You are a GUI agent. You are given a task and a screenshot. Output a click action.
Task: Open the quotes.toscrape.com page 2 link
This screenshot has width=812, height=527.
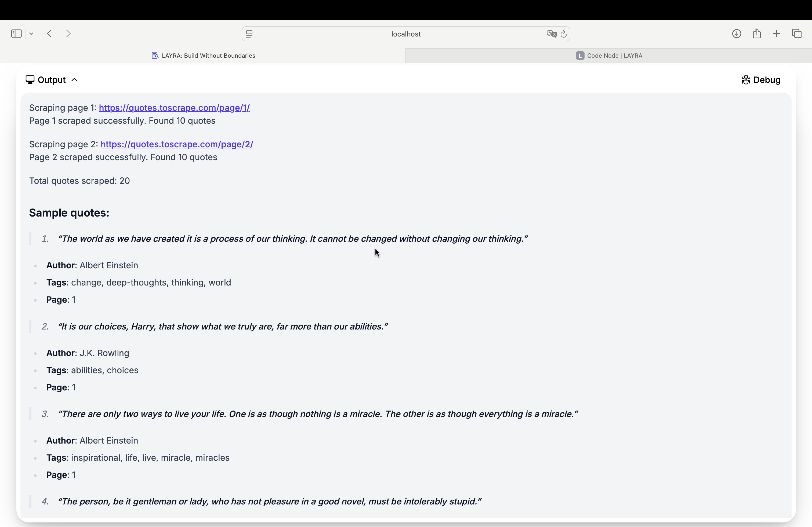(x=177, y=144)
